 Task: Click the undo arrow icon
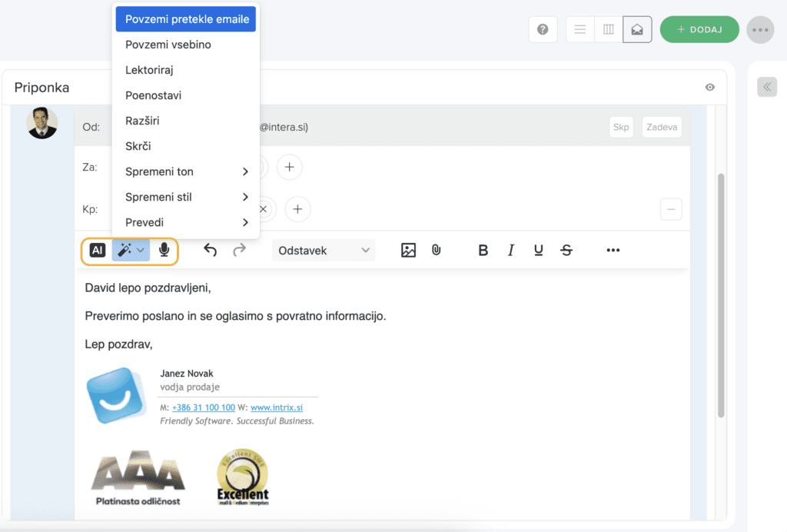pyautogui.click(x=210, y=250)
